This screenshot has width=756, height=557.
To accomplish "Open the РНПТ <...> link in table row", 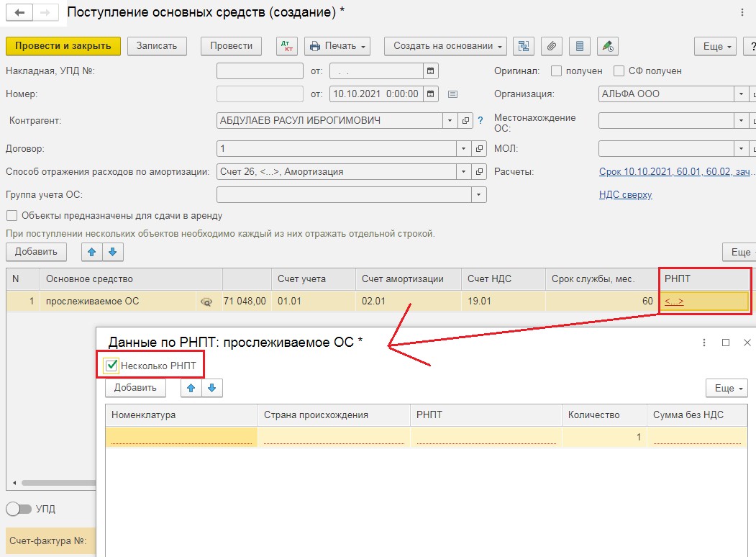I will coord(674,302).
